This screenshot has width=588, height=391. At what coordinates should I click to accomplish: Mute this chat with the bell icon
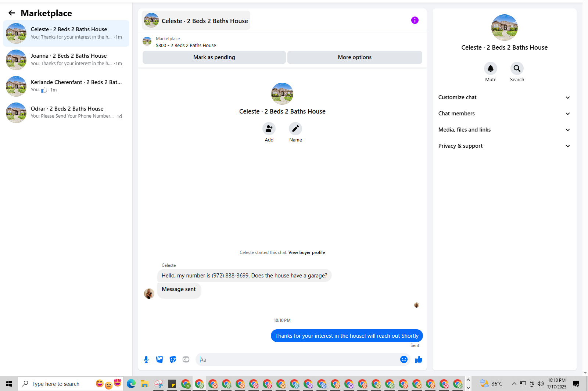(491, 68)
